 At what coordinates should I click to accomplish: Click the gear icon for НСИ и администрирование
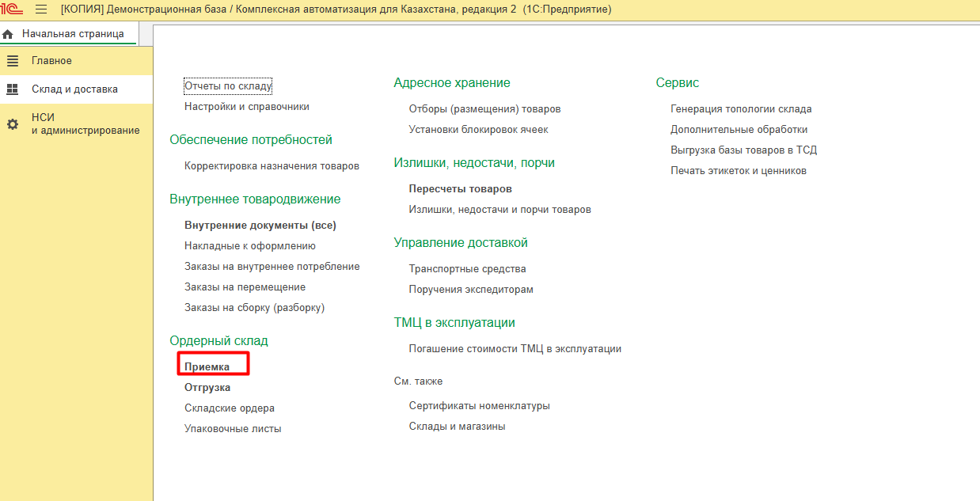(13, 124)
